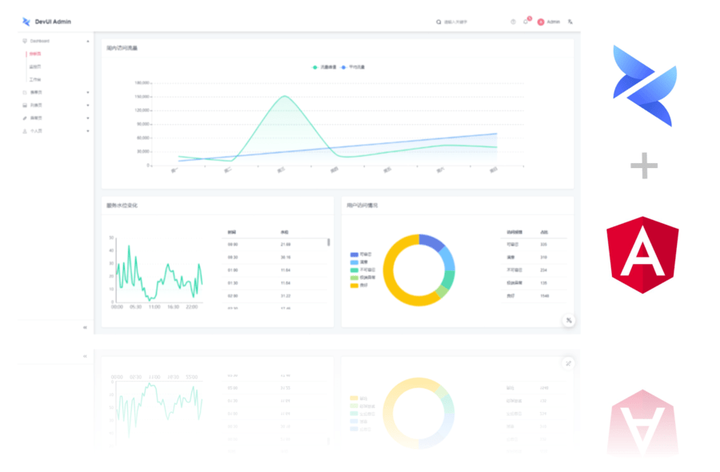Viewport: 720px width, 472px height.
Task: Toggle dark blue legend swatch beside donut chart
Action: (354, 254)
